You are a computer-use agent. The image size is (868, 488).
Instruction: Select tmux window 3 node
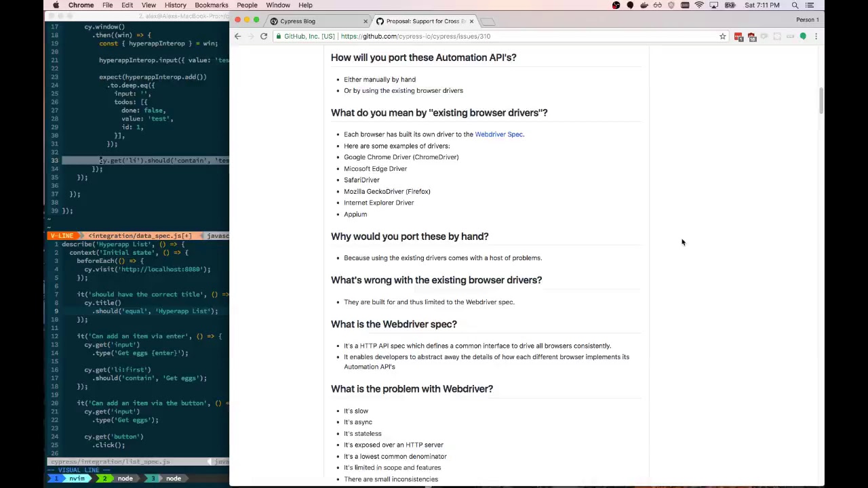click(x=166, y=479)
